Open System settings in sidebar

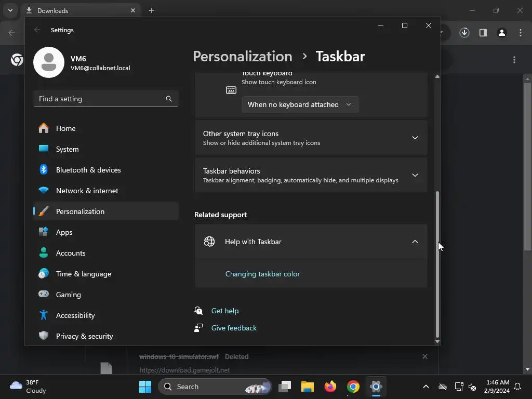click(106, 149)
